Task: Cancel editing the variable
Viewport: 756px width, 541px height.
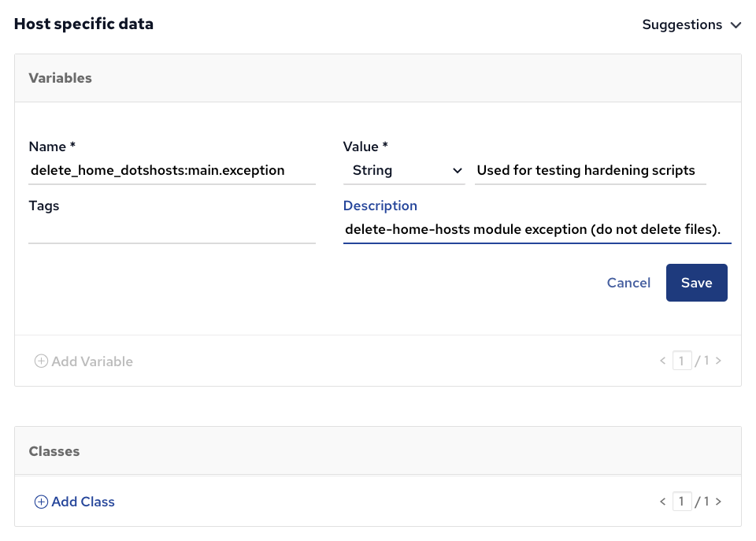Action: click(x=628, y=283)
